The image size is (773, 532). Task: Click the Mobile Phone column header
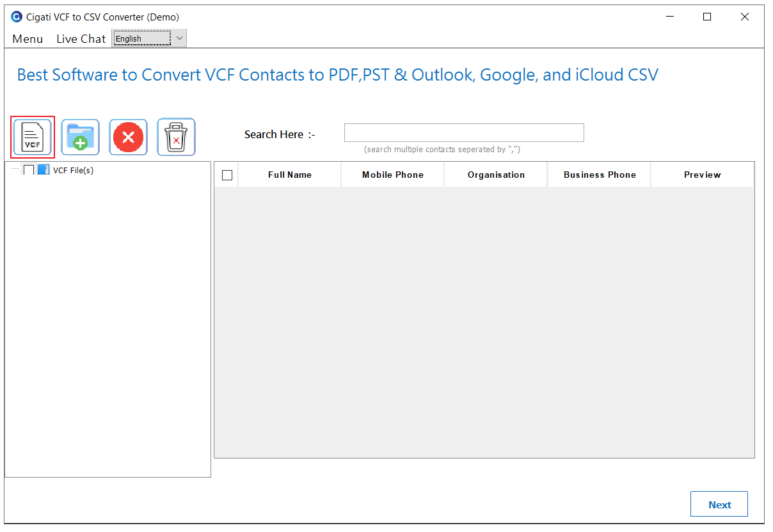pyautogui.click(x=393, y=175)
